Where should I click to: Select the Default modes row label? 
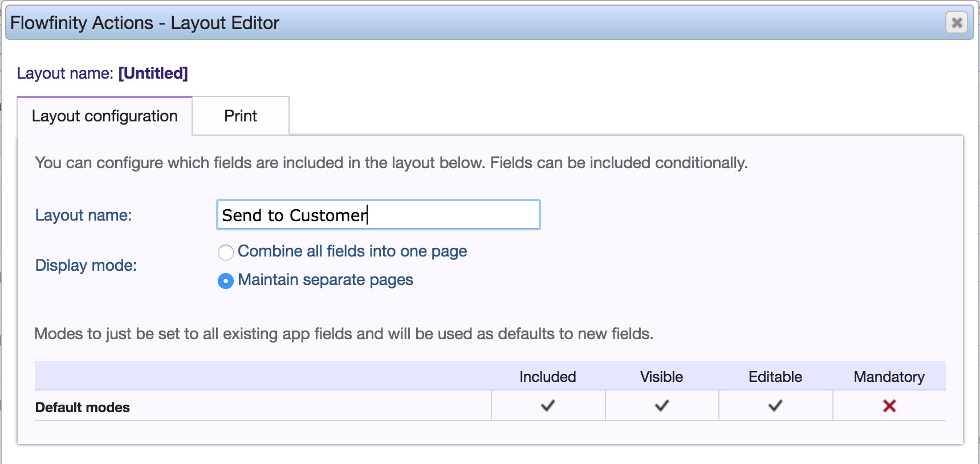tap(83, 408)
